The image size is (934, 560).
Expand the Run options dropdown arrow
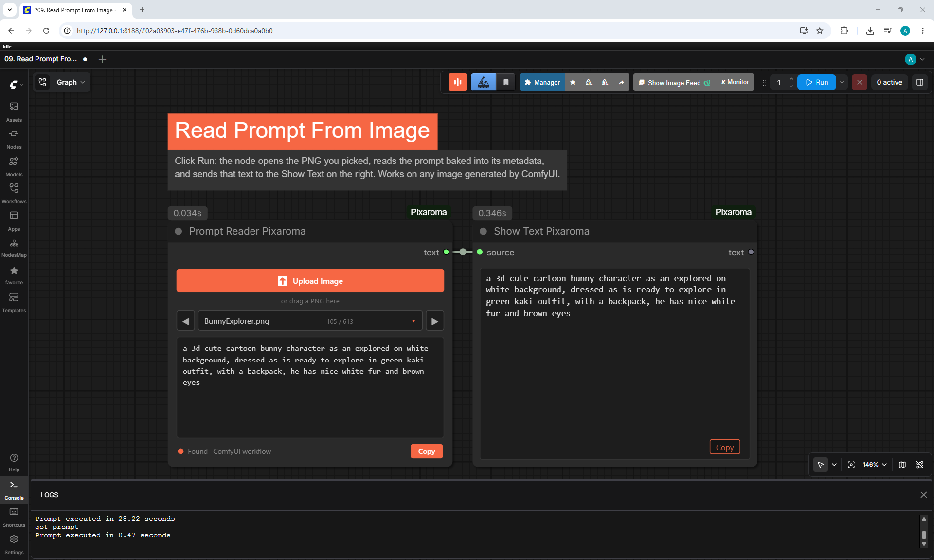pos(842,82)
